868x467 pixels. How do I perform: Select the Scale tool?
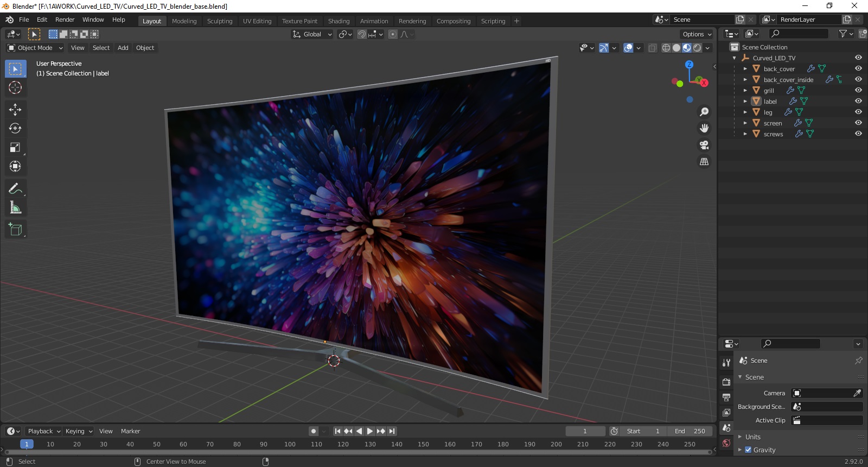pos(15,147)
